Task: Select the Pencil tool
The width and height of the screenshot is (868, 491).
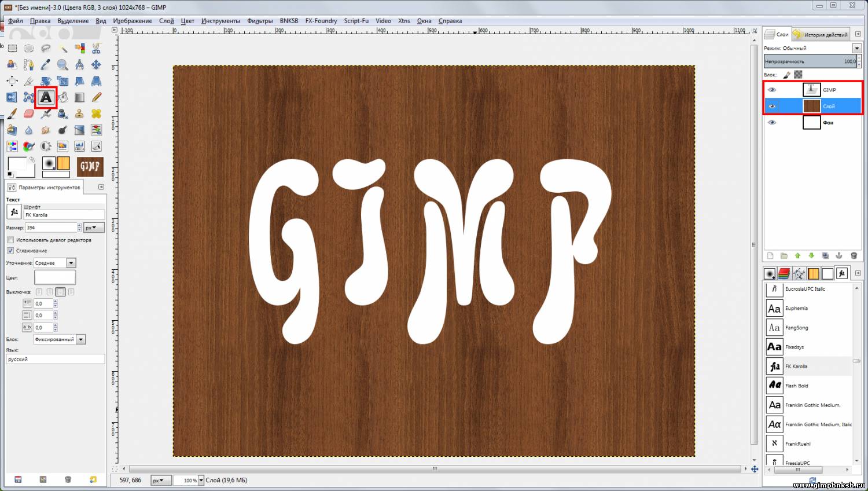Action: [96, 97]
